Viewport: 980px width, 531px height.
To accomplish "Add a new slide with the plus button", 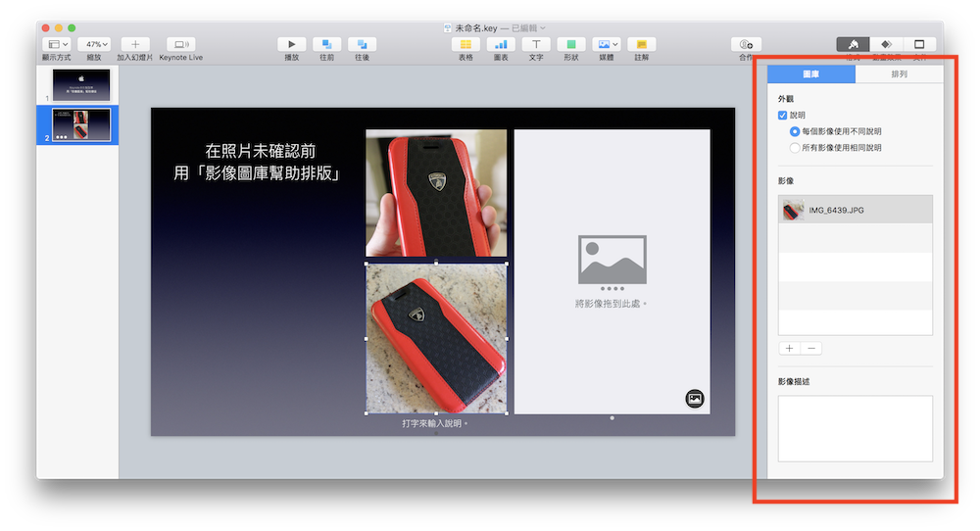I will click(135, 44).
